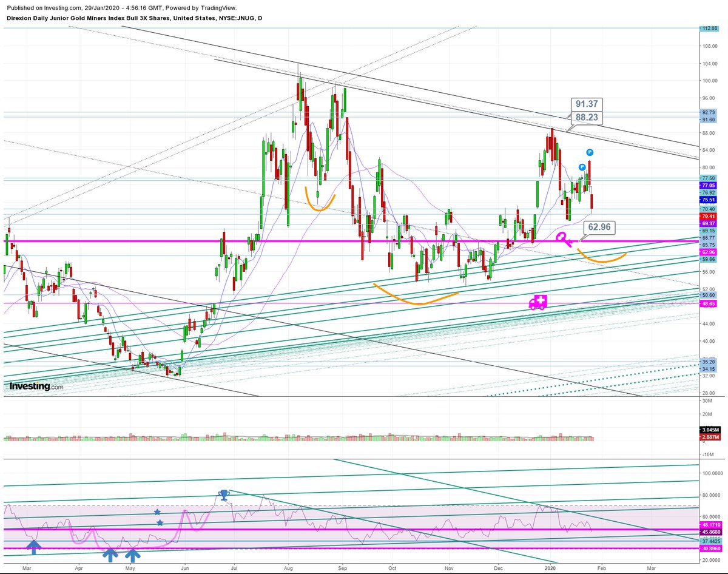Select the 35.20 price level label
This screenshot has height=574, width=728.
(x=709, y=362)
